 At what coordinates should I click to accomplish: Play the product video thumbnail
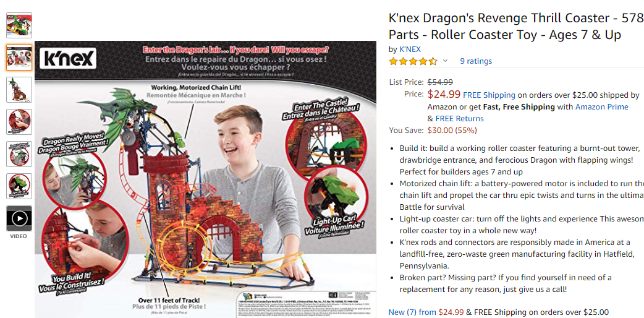click(19, 218)
